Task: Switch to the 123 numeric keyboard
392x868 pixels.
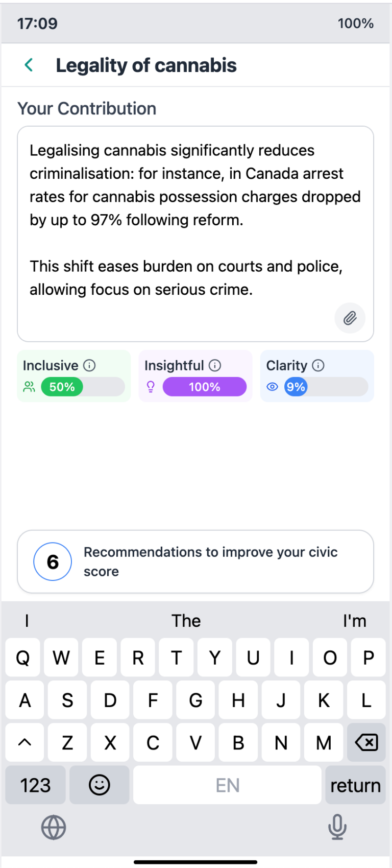Action: [35, 785]
